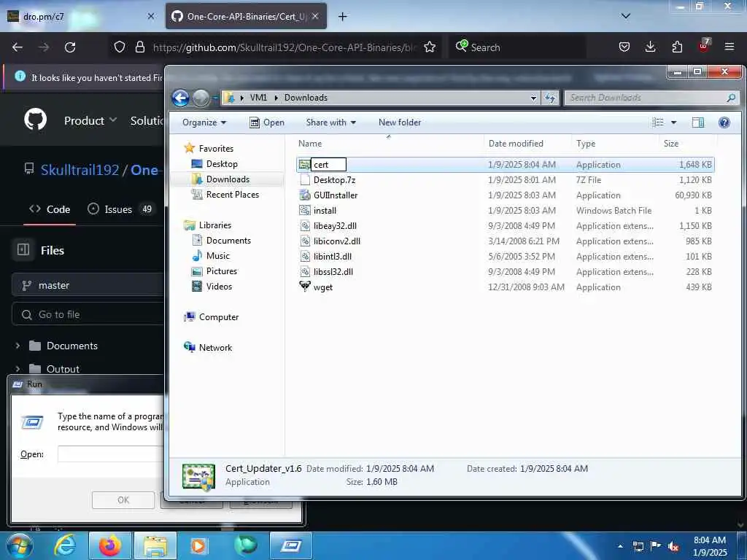The width and height of the screenshot is (747, 560).
Task: Open Libraries in navigation pane
Action: pyautogui.click(x=215, y=225)
